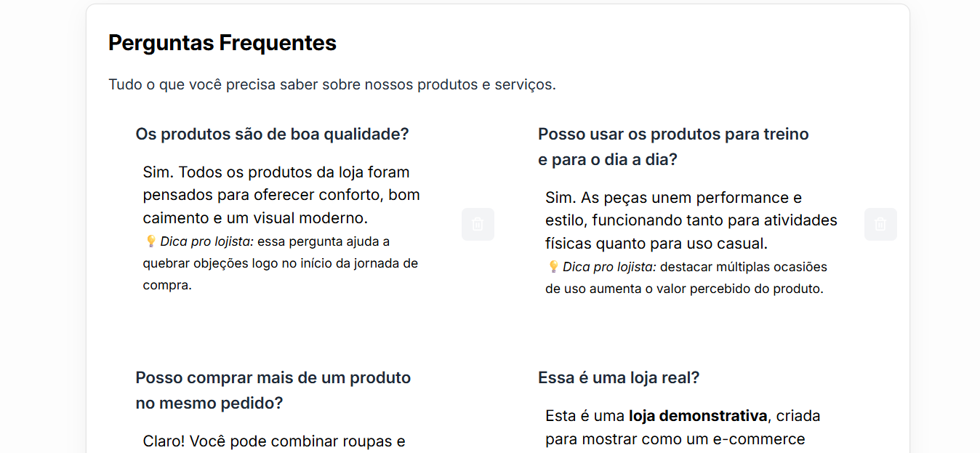The width and height of the screenshot is (980, 453).
Task: Click the subtitle about produtos e serviços
Action: coord(332,84)
